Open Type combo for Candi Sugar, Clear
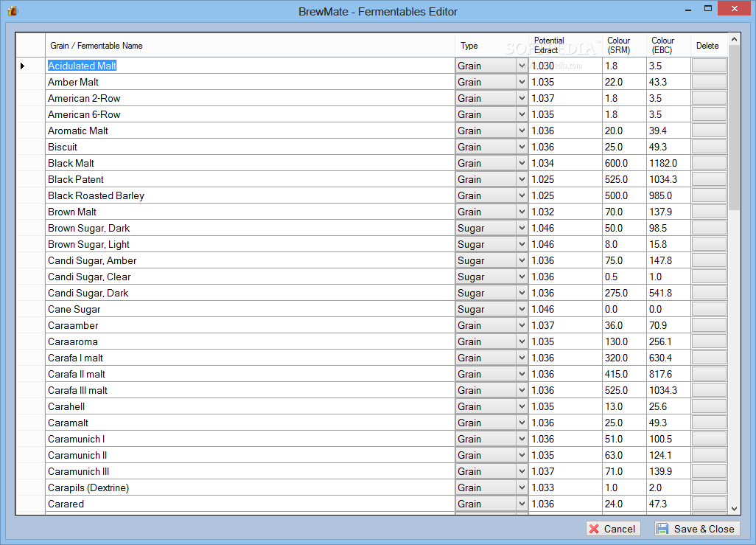Screen dimensions: 756x545 [522, 277]
